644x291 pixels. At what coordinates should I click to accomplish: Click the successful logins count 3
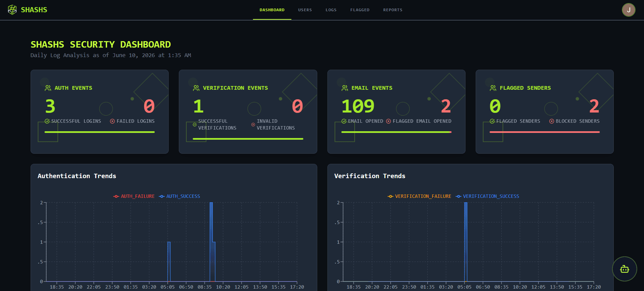click(50, 106)
